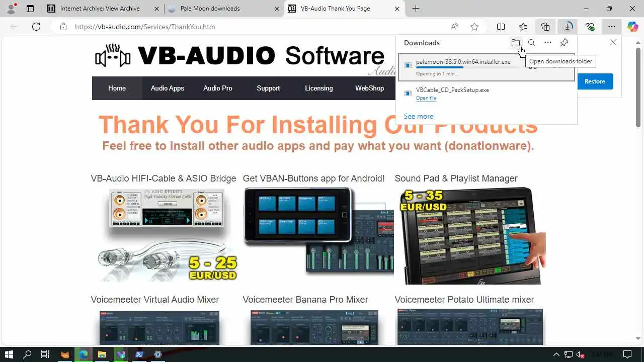Open the Windows notification center
The height and width of the screenshot is (362, 644).
(627, 354)
